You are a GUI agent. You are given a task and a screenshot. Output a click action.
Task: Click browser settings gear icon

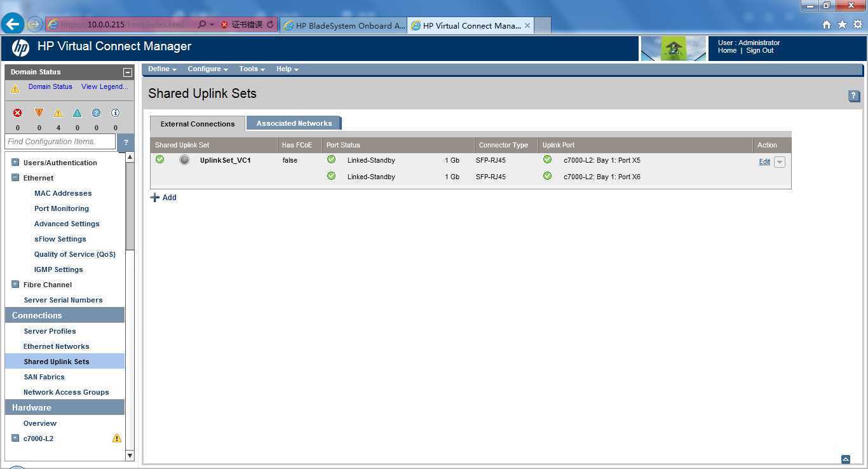click(857, 25)
